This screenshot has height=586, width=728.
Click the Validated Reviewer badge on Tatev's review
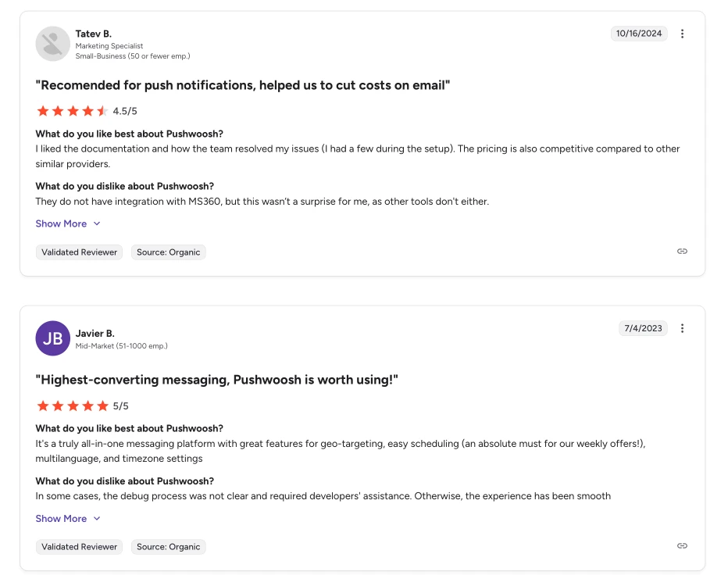pyautogui.click(x=79, y=252)
